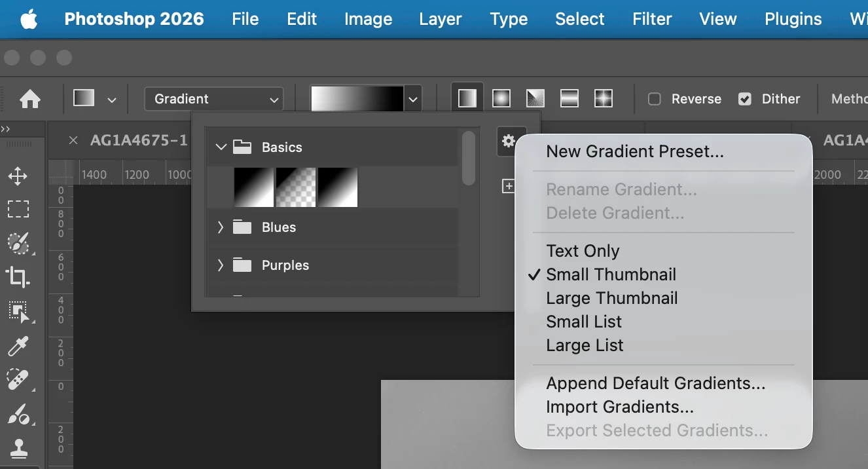
Task: Select the Object Selection frame tool
Action: 18,312
